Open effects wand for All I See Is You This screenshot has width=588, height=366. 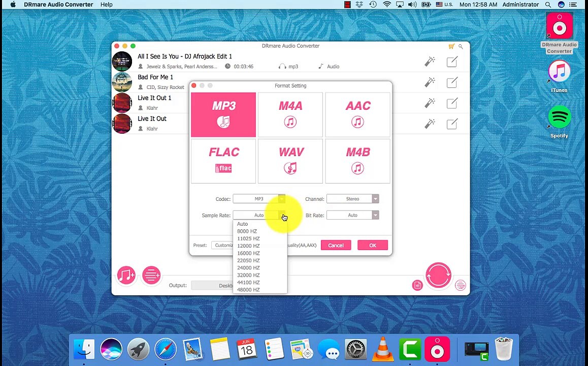[430, 62]
